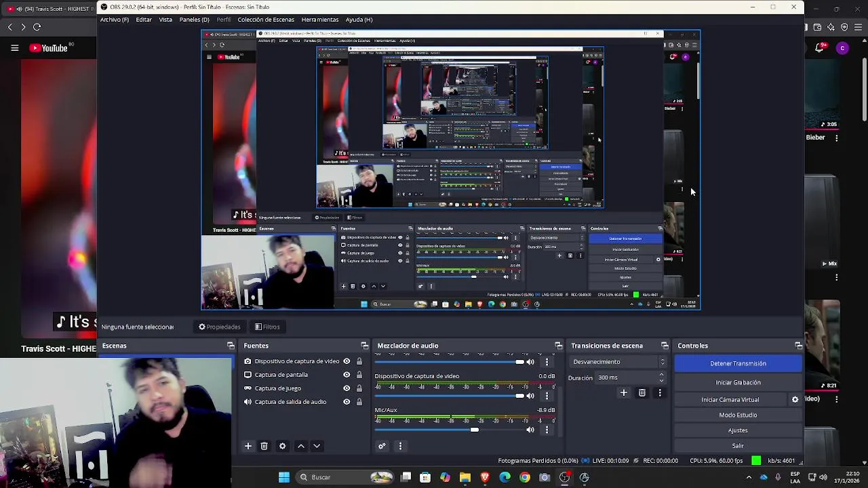Open Editar menu
The width and height of the screenshot is (868, 488).
click(x=144, y=20)
